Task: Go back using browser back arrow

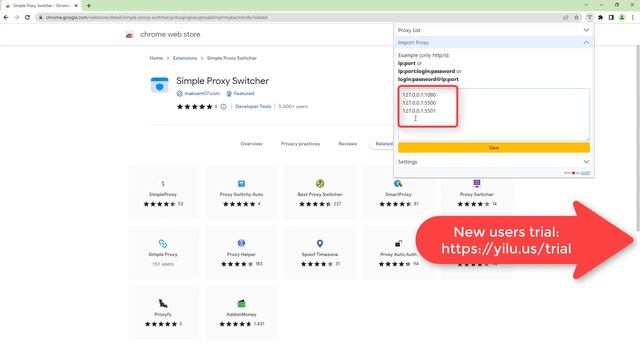Action: click(6, 18)
